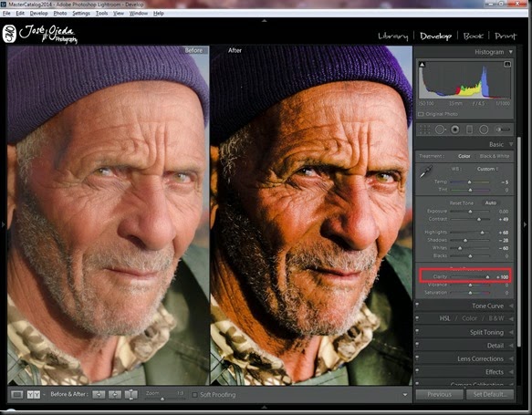Select the Spot Removal tool

pos(440,130)
